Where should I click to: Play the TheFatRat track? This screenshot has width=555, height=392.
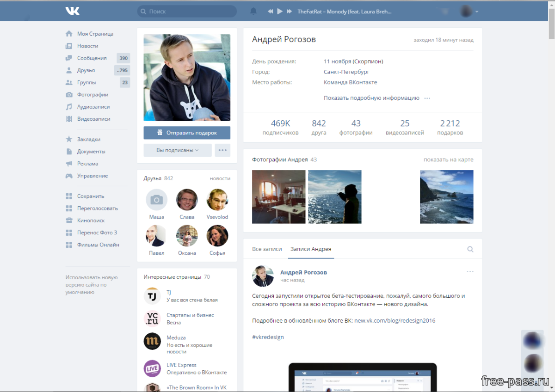tap(279, 11)
